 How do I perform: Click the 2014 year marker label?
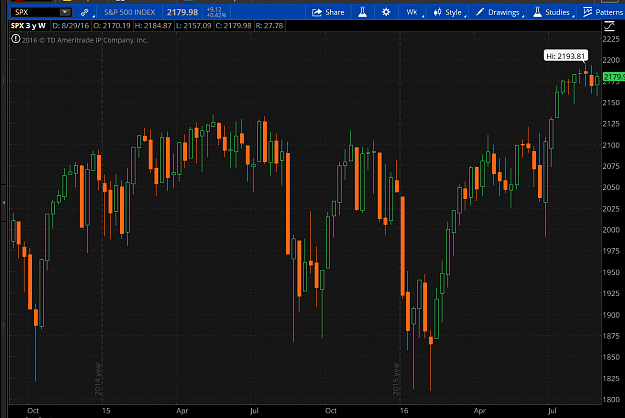pos(98,379)
